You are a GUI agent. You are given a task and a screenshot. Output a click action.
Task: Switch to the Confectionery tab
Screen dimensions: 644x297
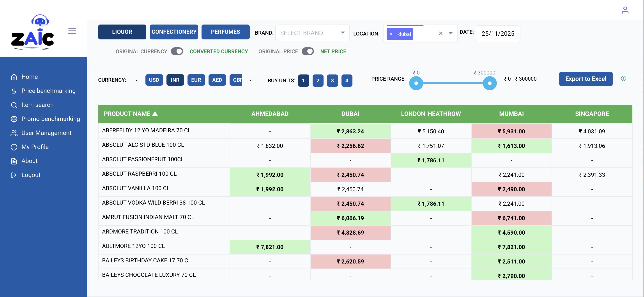174,32
